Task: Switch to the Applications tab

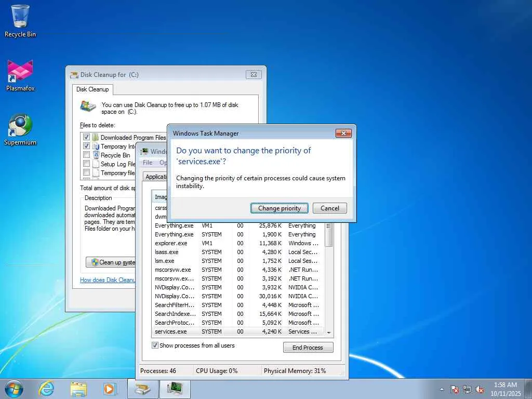Action: [x=155, y=177]
